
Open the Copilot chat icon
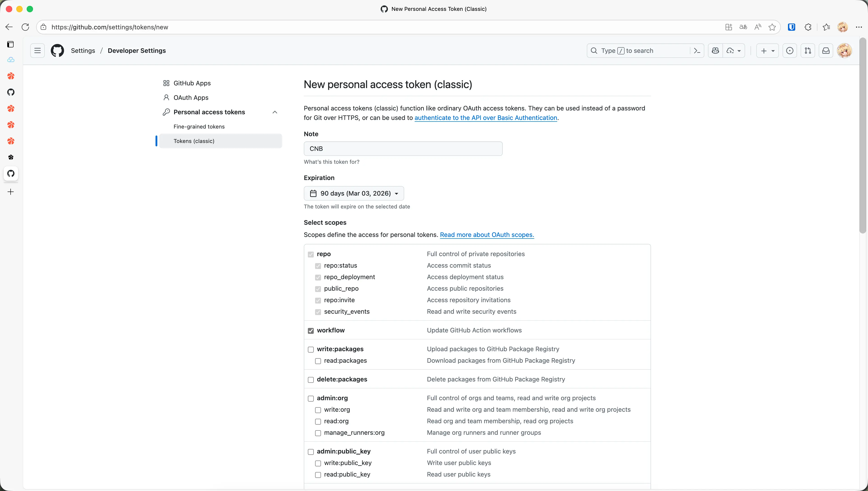(715, 51)
